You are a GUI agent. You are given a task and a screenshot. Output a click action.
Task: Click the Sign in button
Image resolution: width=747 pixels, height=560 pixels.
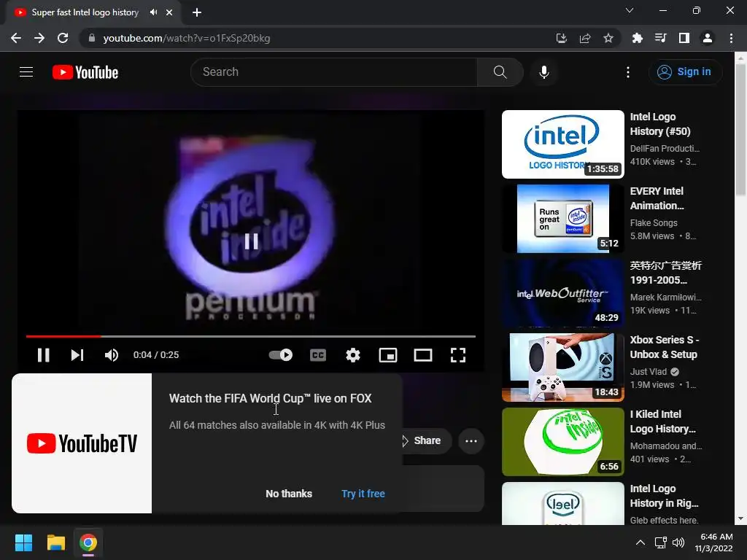(x=685, y=72)
